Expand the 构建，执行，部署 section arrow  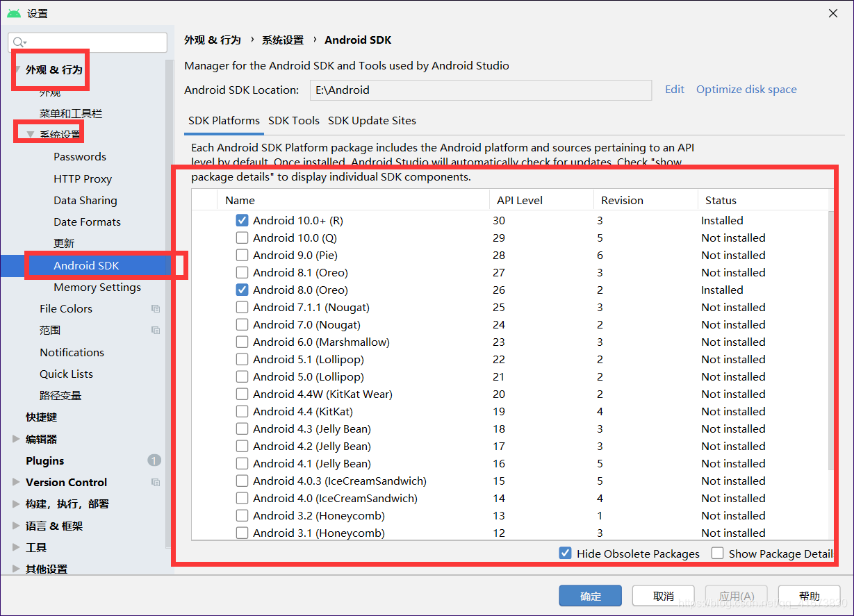click(x=16, y=503)
